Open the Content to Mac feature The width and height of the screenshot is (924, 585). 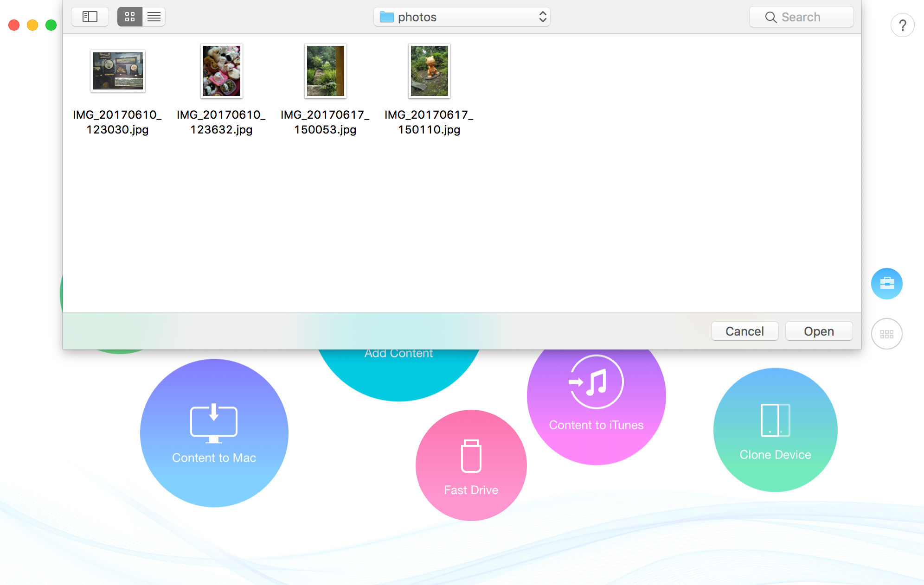(214, 433)
